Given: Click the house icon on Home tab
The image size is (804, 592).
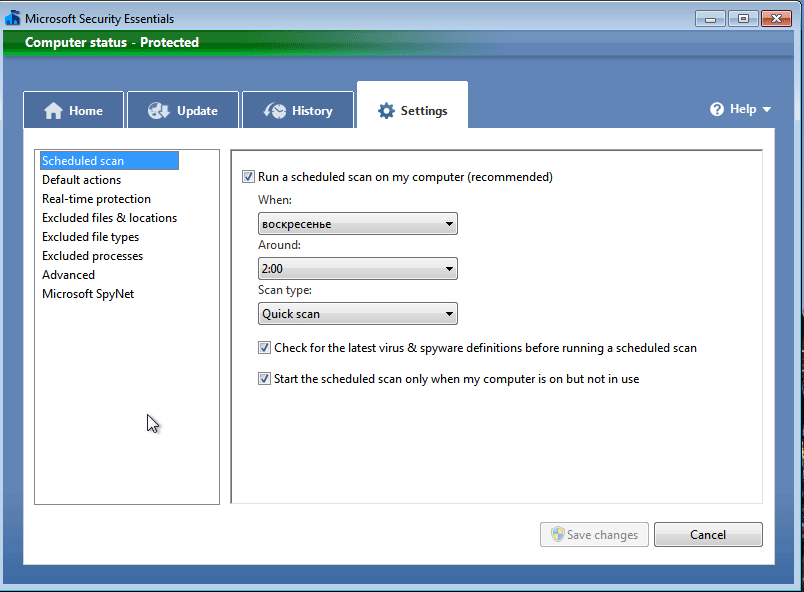Looking at the screenshot, I should coord(53,111).
